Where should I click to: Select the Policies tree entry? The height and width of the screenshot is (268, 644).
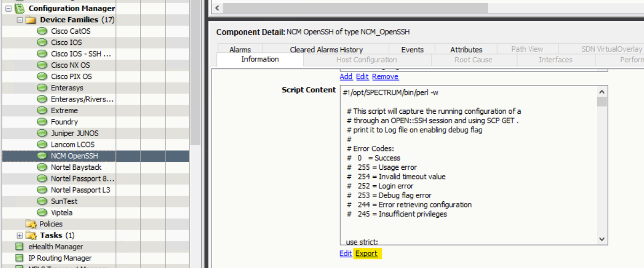point(51,224)
